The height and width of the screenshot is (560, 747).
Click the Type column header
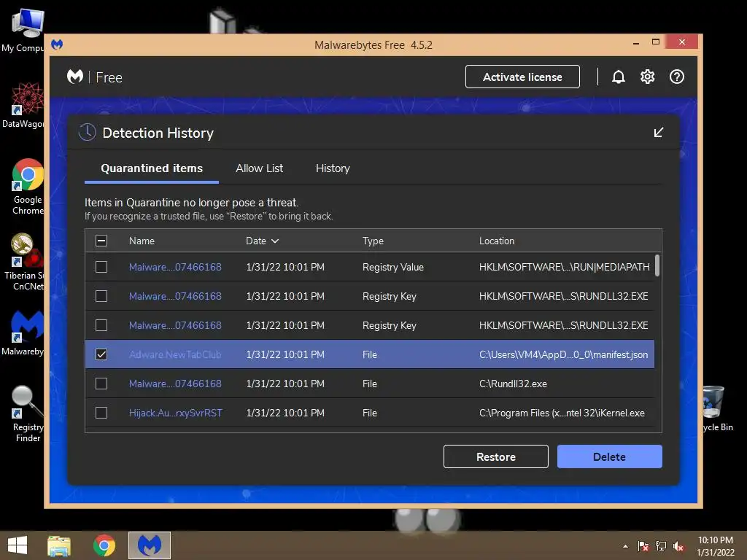(373, 241)
